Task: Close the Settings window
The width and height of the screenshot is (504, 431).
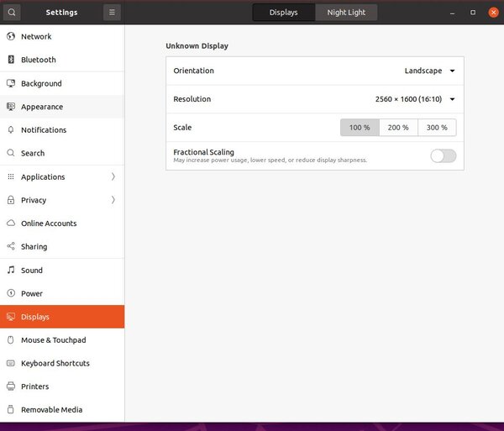Action: pyautogui.click(x=493, y=13)
